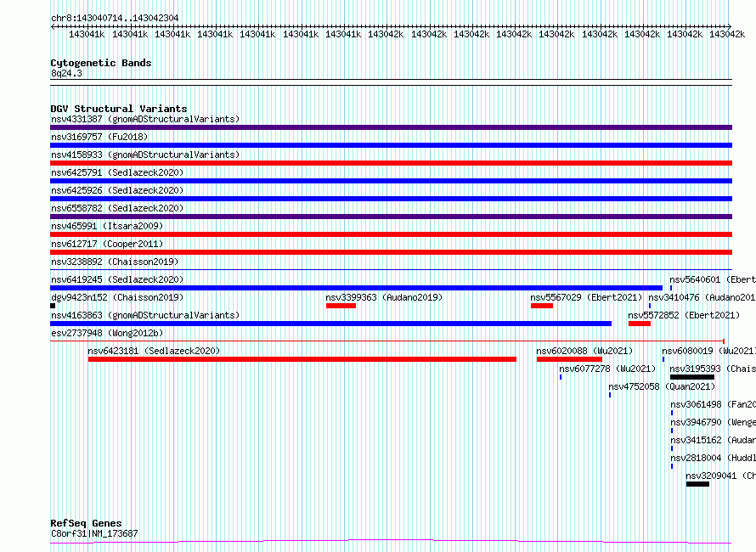Click the dgv9423n152 (Chaisson2019) label
756x552 pixels.
116,298
